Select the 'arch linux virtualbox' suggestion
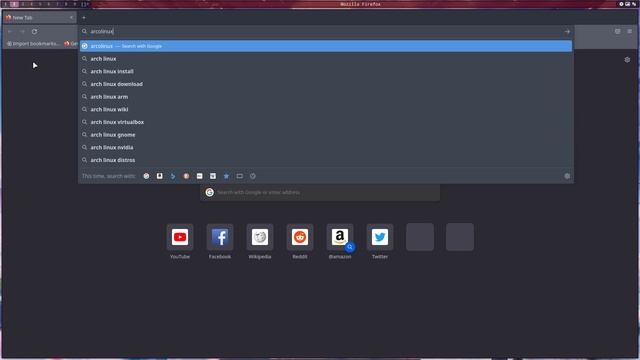This screenshot has height=360, width=640. [x=326, y=122]
